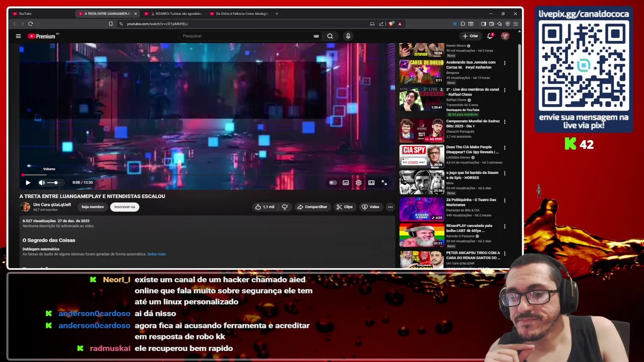
Task: Open options for RenanPLAY cancelado video
Action: point(505,226)
